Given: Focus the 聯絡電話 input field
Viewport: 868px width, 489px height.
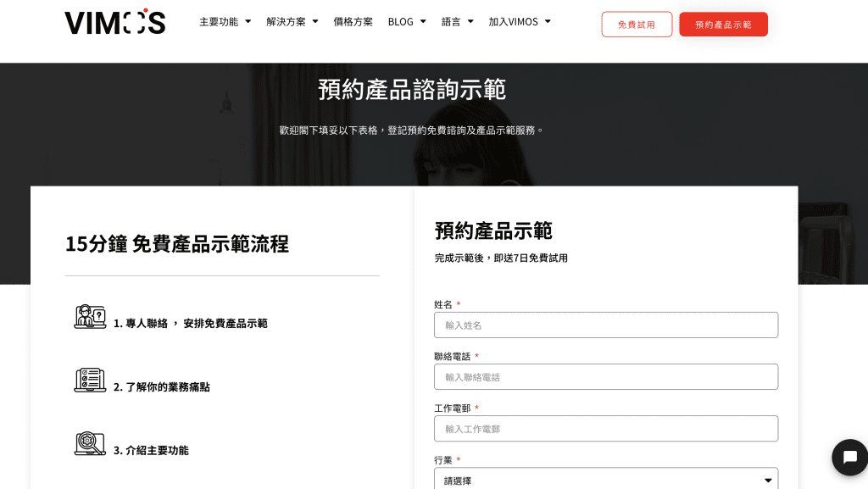Looking at the screenshot, I should pyautogui.click(x=605, y=376).
